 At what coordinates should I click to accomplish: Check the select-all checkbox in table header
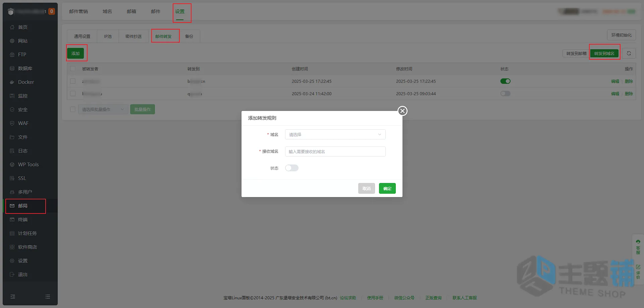[x=73, y=69]
